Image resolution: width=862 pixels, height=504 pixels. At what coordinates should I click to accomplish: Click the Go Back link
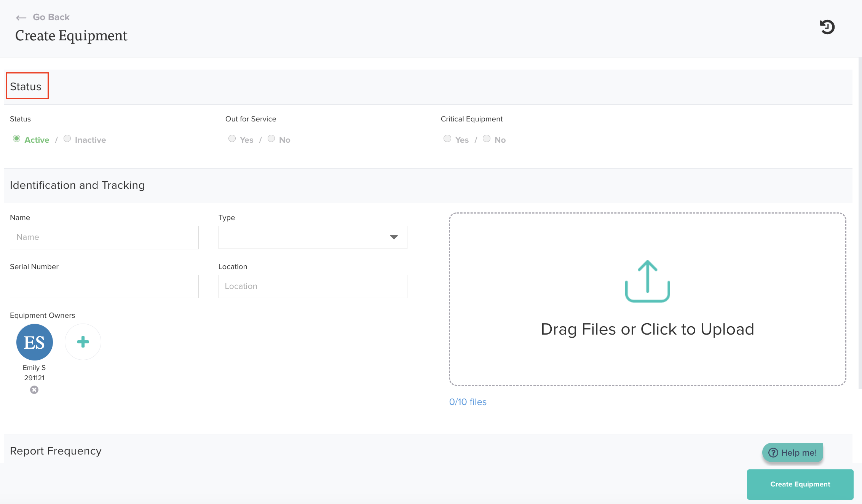coord(51,17)
